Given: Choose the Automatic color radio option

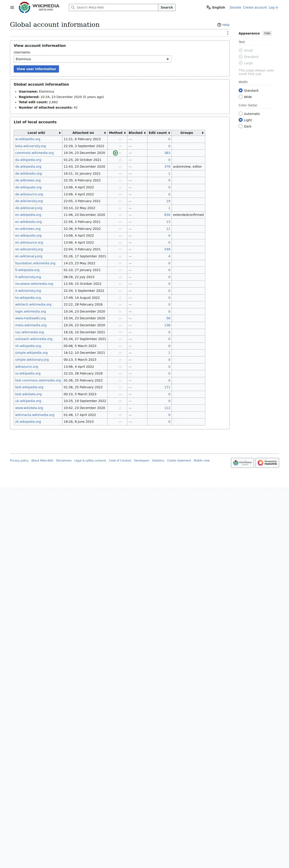Looking at the screenshot, I should tap(241, 114).
